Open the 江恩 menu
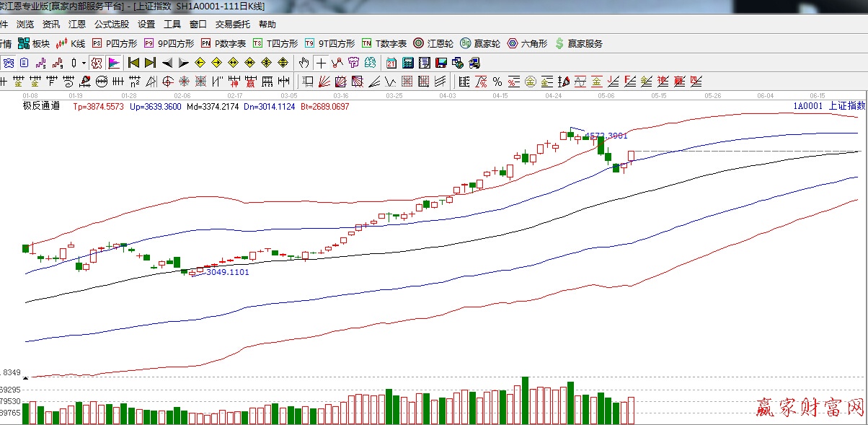The image size is (868, 425). tap(77, 25)
